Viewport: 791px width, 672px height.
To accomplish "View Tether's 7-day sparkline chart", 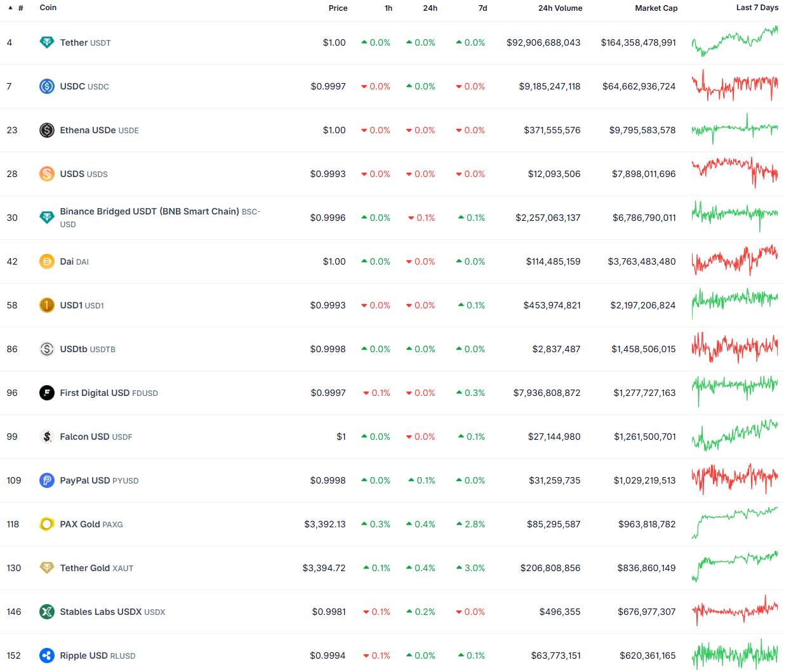I will click(x=734, y=42).
